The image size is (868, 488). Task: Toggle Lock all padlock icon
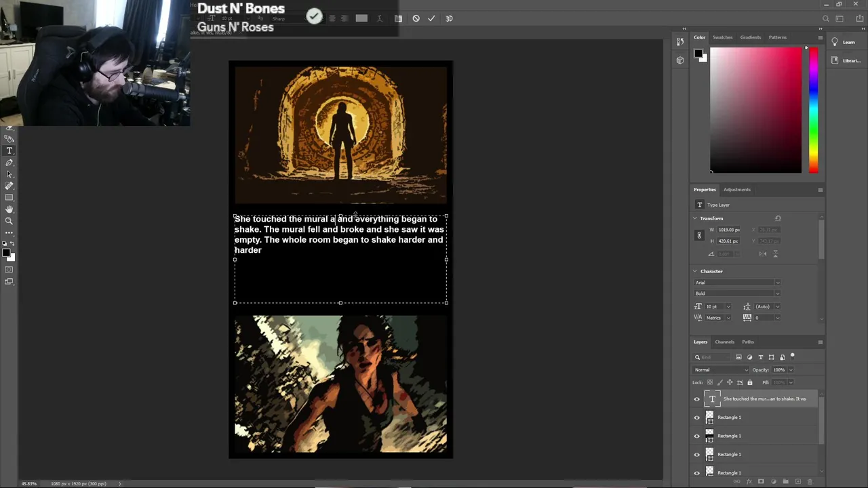coord(749,382)
